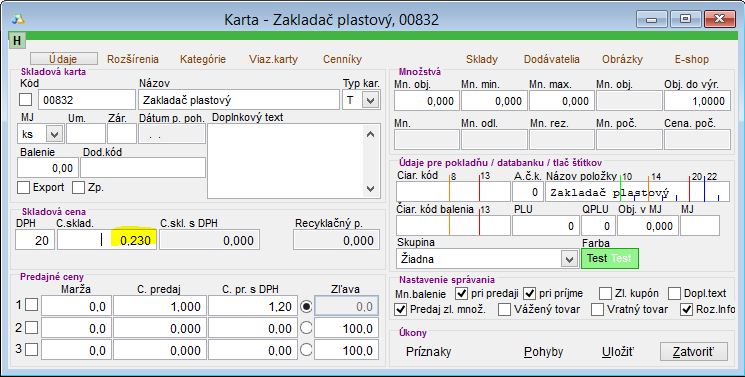Click the Uložiť button

pyautogui.click(x=618, y=352)
